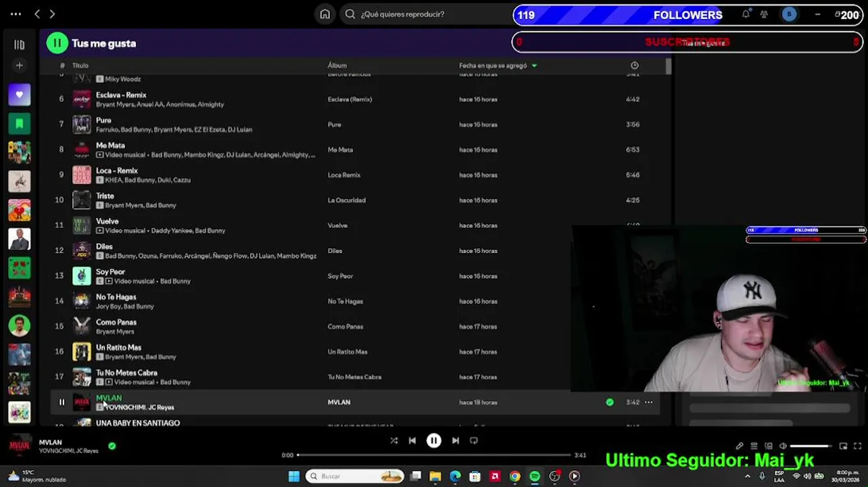
Task: Open the Spotify three-dots main menu
Action: (16, 14)
